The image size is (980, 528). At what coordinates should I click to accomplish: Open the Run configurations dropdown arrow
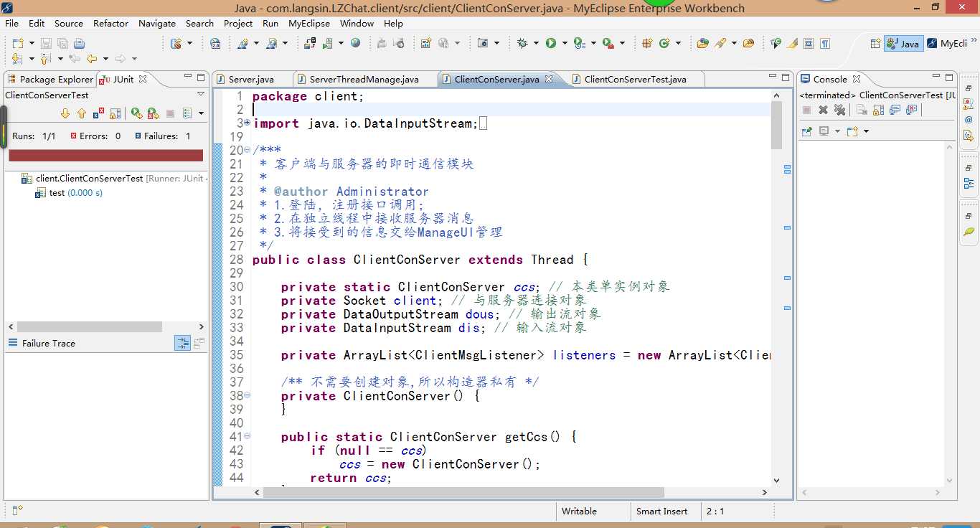(564, 43)
